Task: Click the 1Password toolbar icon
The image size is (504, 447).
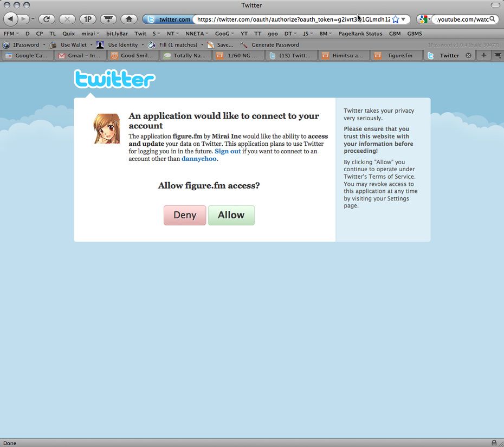Action: 6,44
